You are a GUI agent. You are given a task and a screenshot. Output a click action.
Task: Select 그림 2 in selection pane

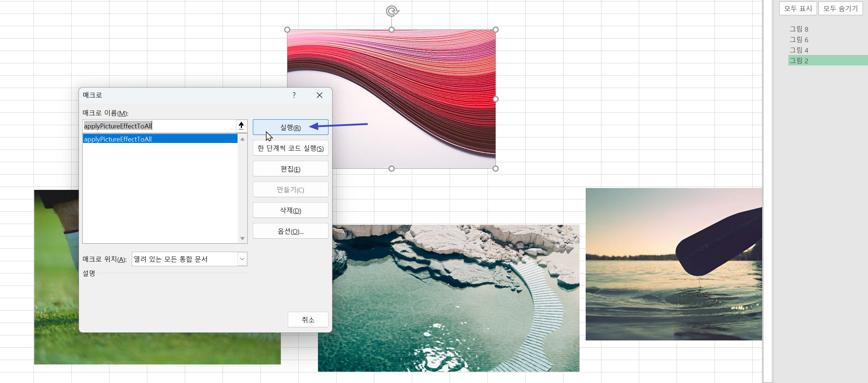pos(828,60)
